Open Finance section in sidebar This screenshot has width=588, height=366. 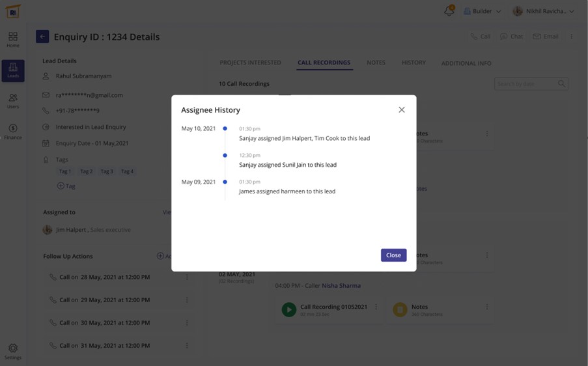tap(13, 132)
